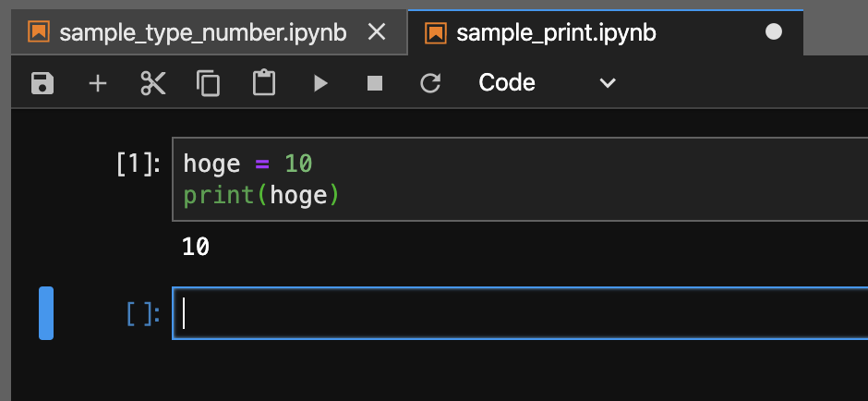Click the "hoge = 10" line in the first cell

(x=247, y=164)
